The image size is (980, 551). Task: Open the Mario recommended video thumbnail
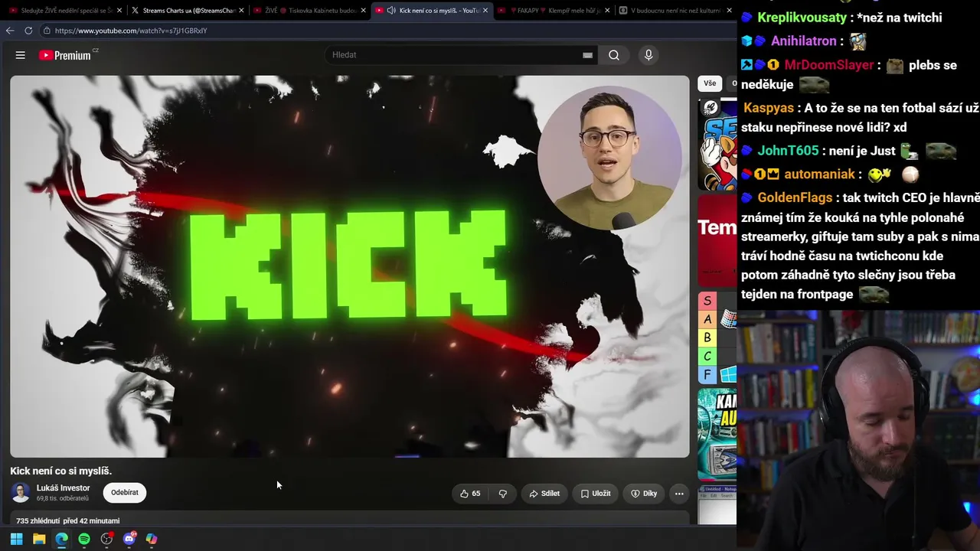point(717,145)
